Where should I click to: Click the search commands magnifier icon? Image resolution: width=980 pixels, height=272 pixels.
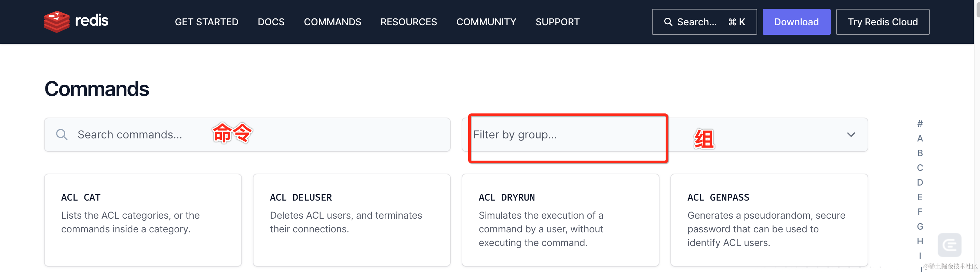[62, 135]
